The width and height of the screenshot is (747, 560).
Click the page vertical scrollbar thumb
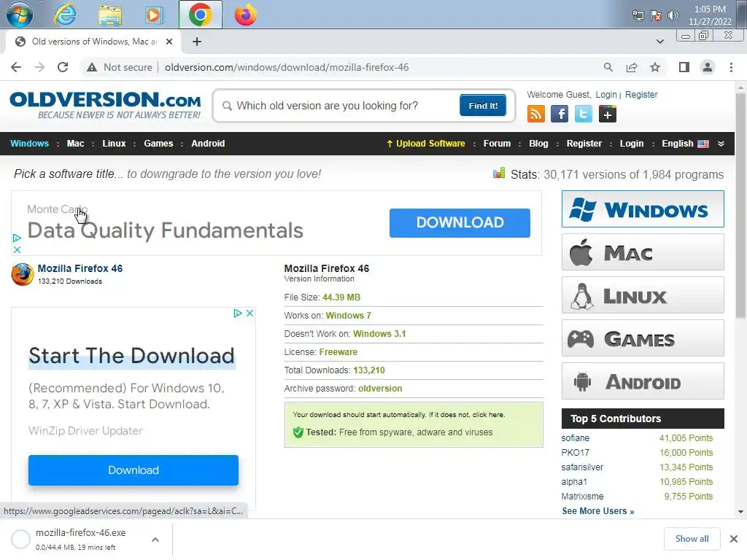pyautogui.click(x=740, y=205)
